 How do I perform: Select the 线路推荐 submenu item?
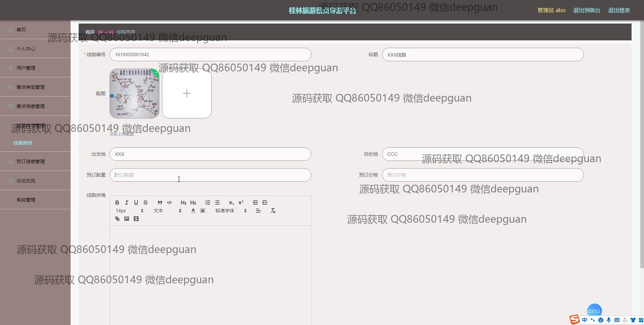pyautogui.click(x=23, y=143)
